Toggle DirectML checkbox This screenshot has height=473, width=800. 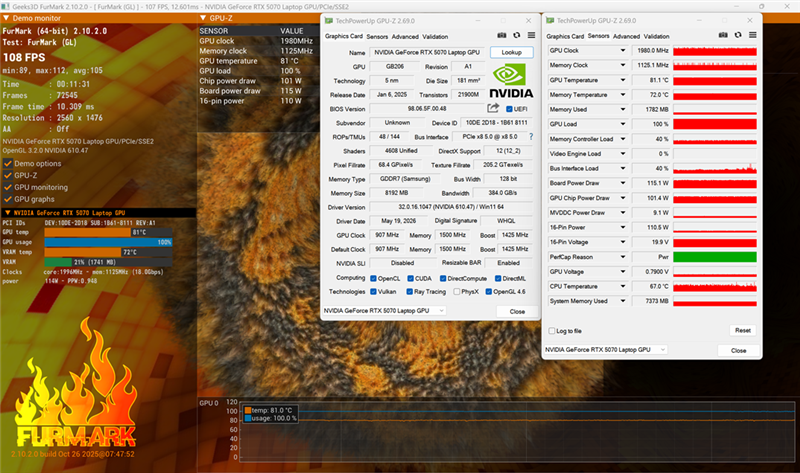click(x=498, y=279)
